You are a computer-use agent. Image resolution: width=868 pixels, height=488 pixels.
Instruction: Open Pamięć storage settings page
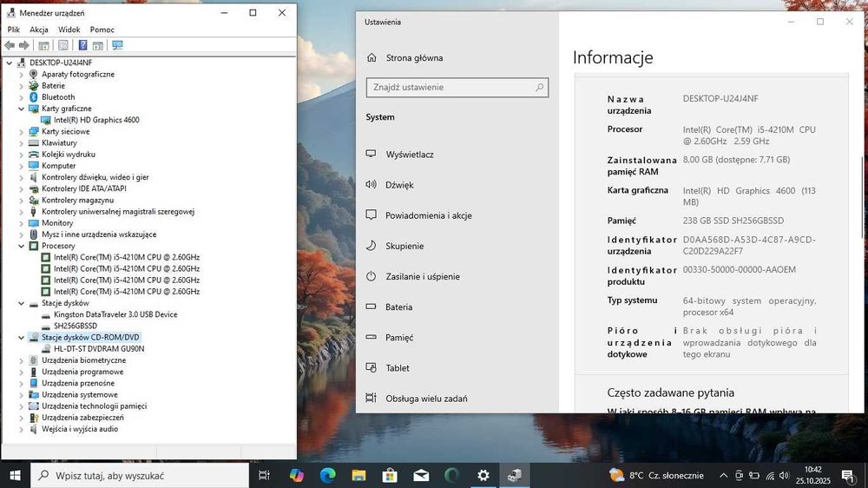click(x=399, y=337)
